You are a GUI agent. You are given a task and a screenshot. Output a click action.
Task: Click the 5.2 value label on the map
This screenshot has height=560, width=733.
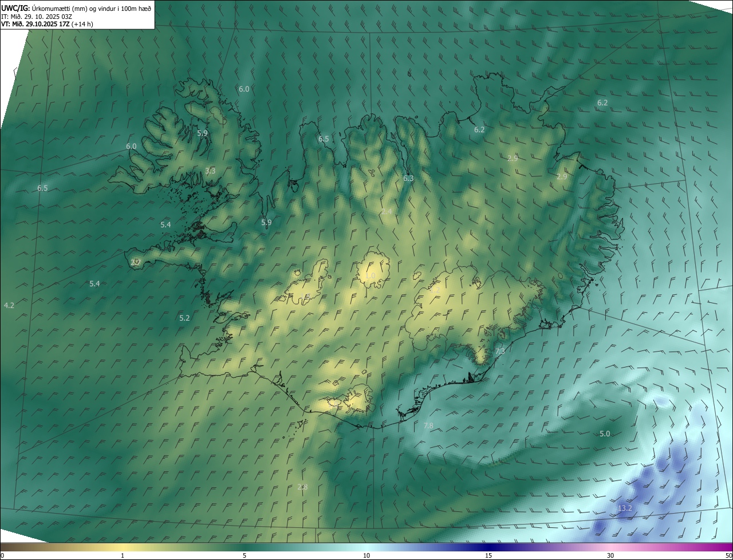click(x=184, y=318)
